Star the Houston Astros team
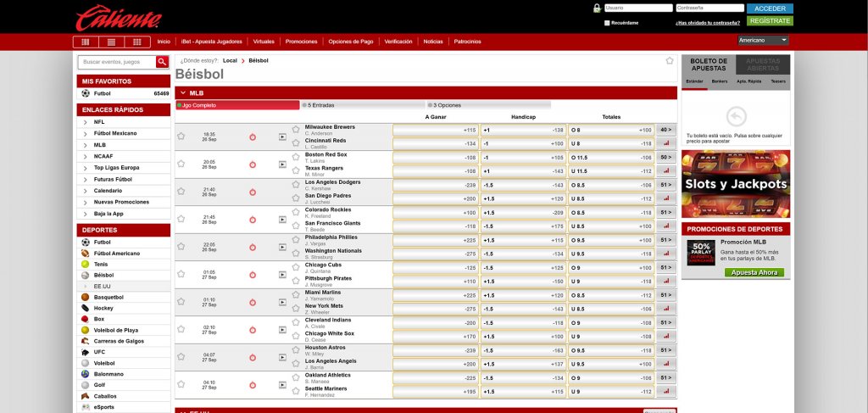Screen dimensions: 868x413 point(296,349)
